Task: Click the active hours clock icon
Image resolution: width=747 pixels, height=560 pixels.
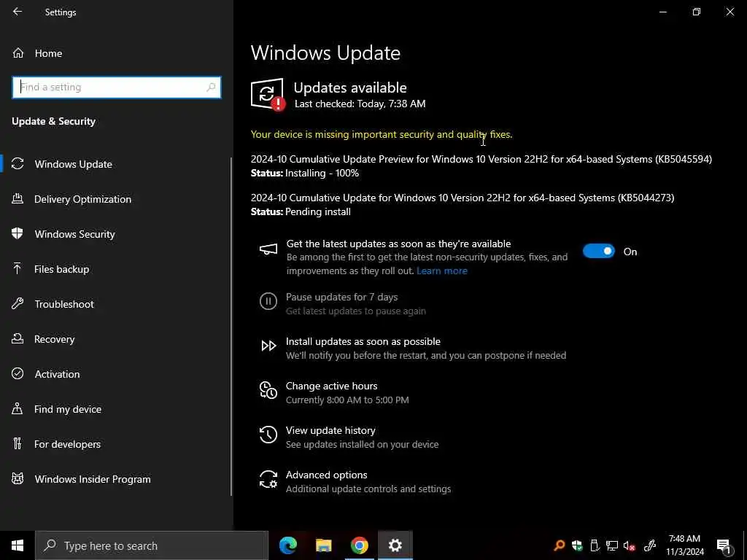Action: click(268, 390)
